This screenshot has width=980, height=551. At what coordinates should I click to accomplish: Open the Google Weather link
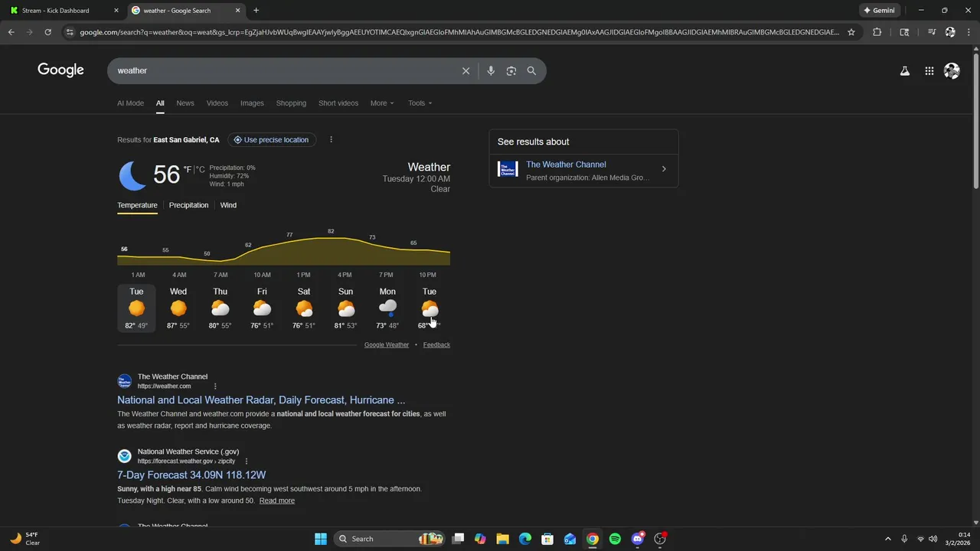click(x=387, y=344)
